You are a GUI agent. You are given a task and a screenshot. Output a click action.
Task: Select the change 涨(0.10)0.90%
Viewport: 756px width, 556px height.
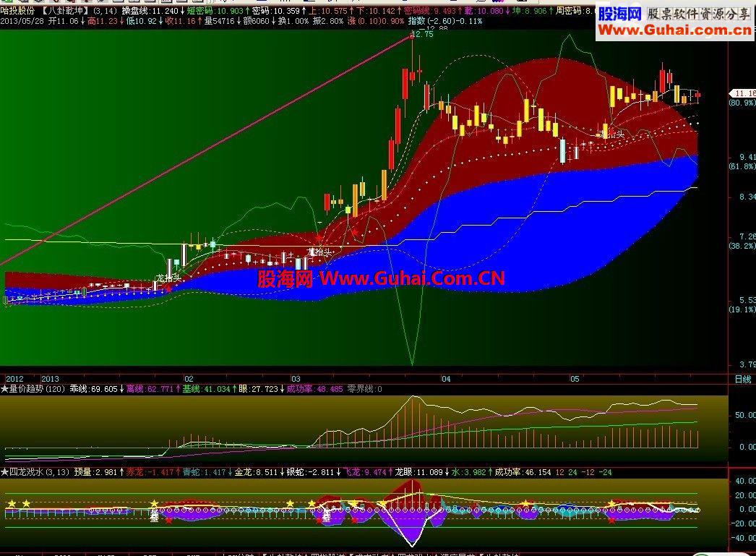[x=376, y=21]
